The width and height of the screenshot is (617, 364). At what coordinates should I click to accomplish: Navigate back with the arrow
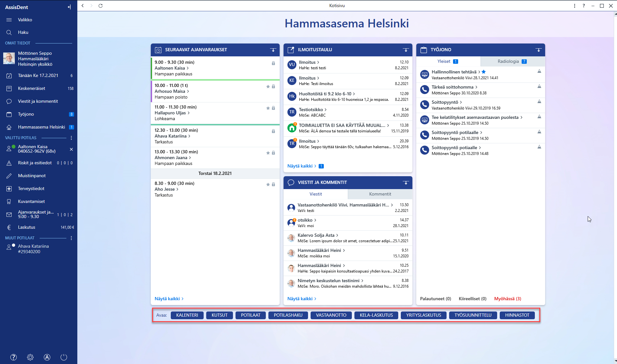point(83,5)
